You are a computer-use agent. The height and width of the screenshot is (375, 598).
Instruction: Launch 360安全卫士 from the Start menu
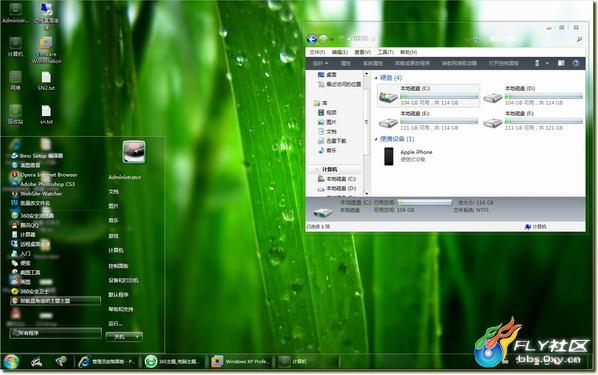point(30,291)
